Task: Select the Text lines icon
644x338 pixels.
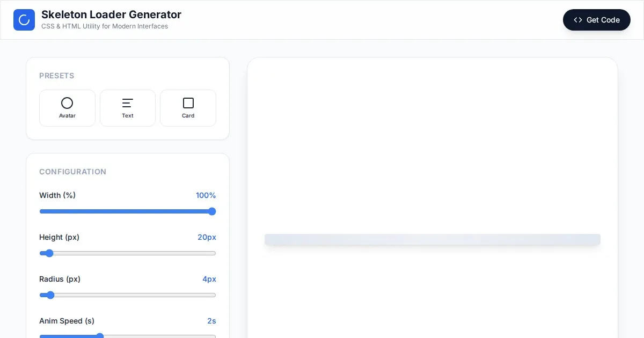Action: point(128,103)
